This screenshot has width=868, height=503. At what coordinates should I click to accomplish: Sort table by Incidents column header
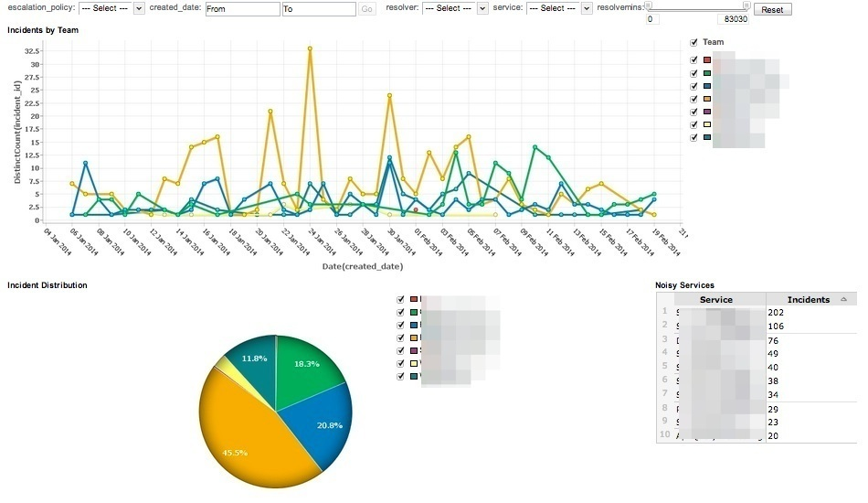click(808, 300)
